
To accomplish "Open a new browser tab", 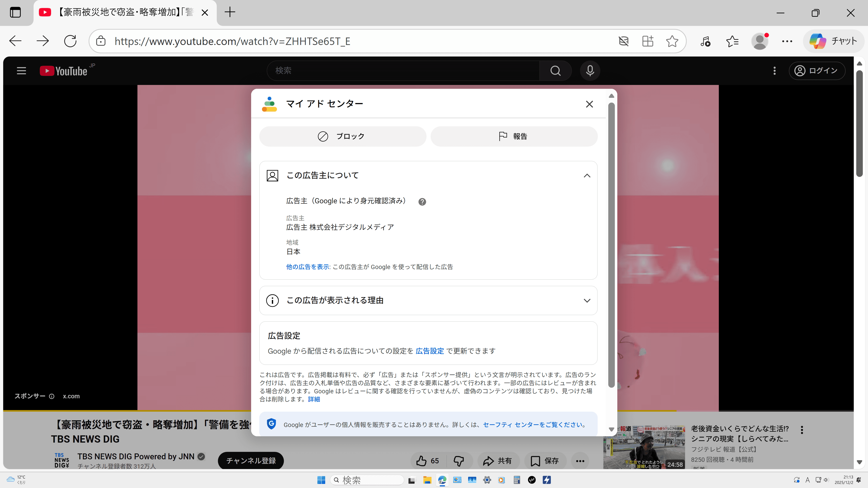I will click(x=230, y=12).
